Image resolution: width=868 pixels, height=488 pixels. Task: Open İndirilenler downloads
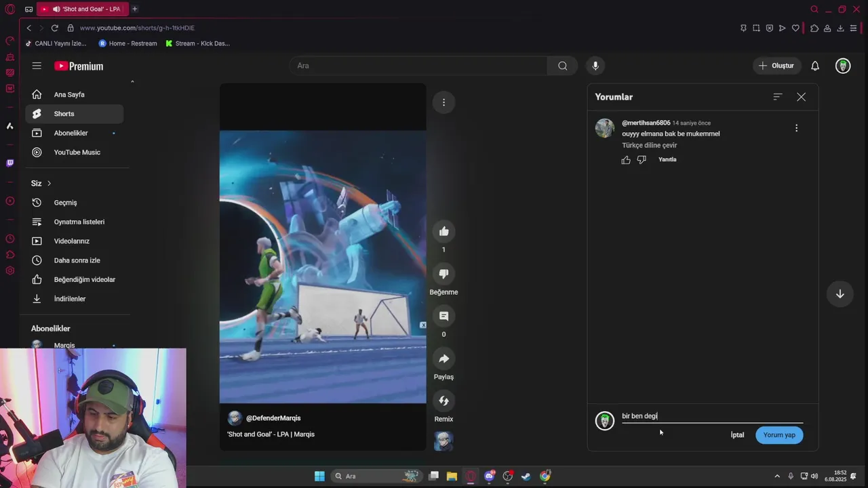point(75,299)
